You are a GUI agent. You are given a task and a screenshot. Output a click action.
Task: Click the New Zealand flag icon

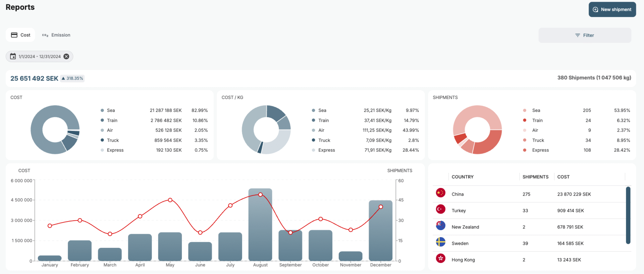coord(440,226)
